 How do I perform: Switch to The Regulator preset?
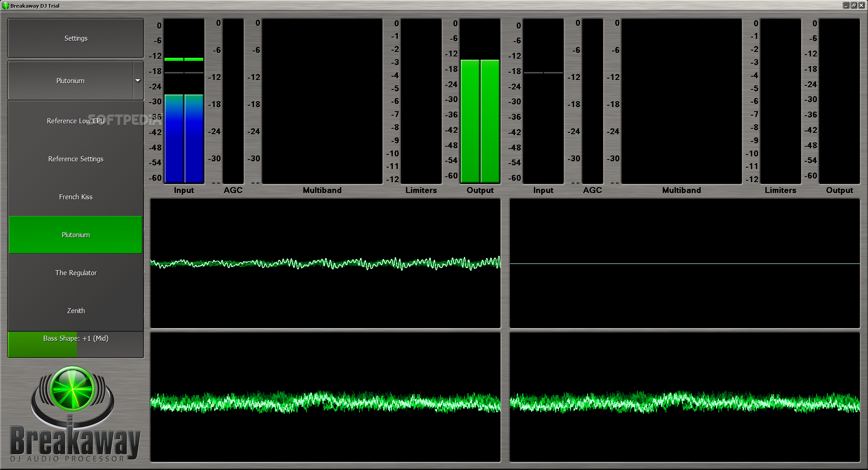(x=75, y=273)
